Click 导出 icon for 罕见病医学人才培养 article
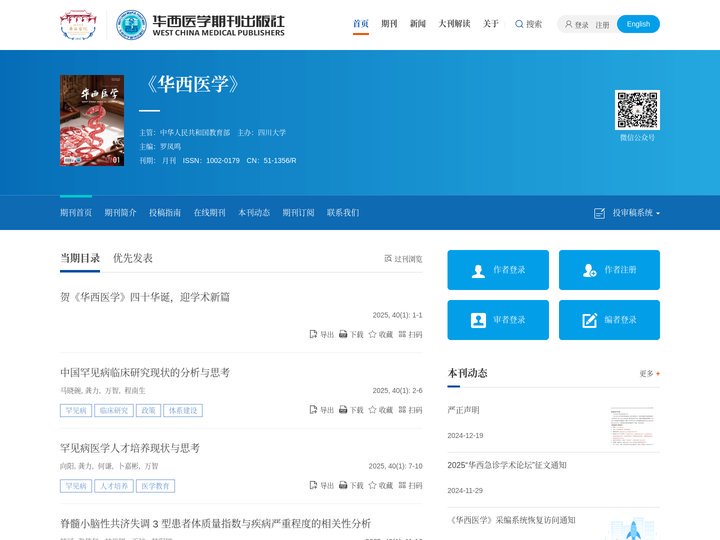 pos(313,485)
